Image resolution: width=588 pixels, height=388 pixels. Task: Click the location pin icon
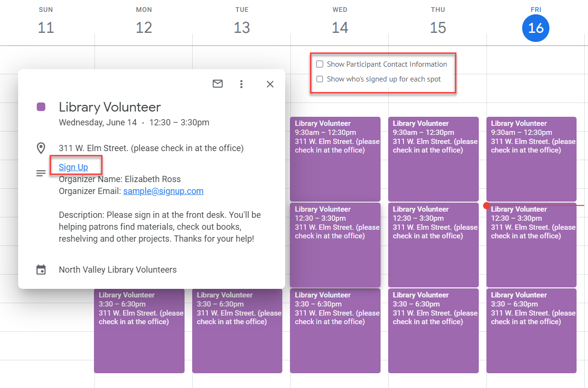[x=41, y=148]
